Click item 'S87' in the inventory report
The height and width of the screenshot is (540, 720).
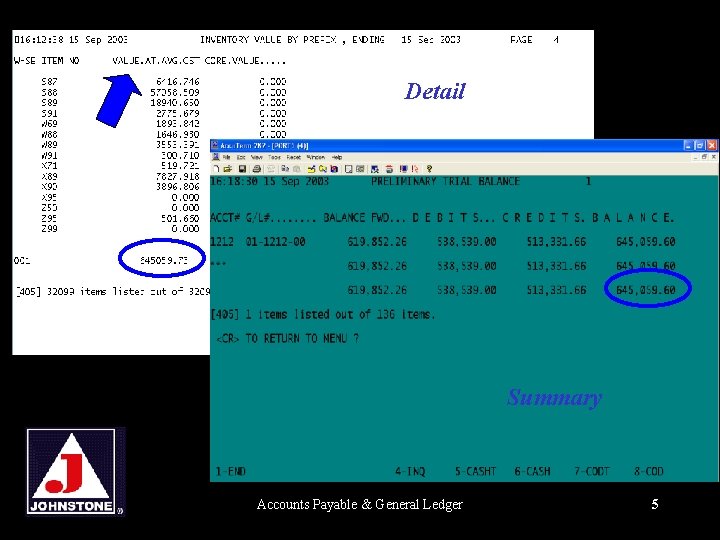click(x=50, y=82)
